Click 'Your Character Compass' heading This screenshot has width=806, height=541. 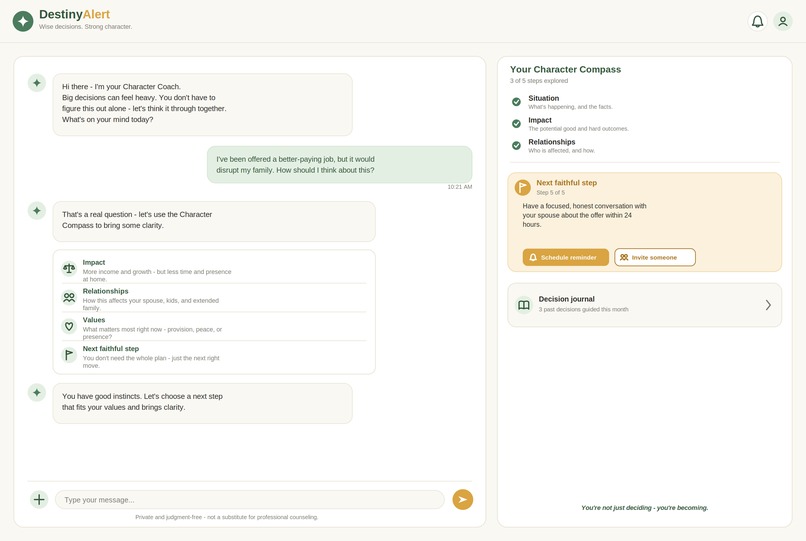click(565, 69)
